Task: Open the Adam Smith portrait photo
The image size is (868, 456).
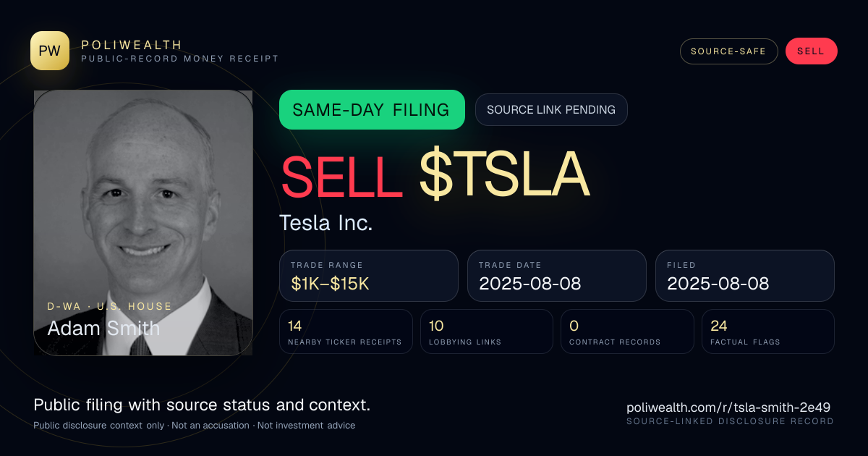Action: point(143,223)
